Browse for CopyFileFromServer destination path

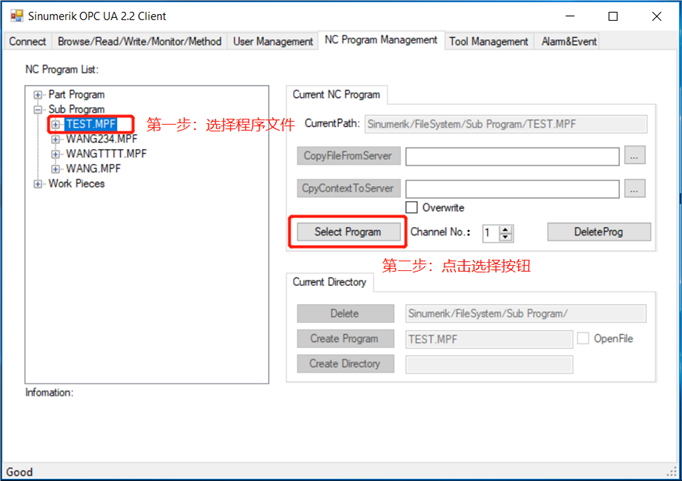click(x=635, y=156)
